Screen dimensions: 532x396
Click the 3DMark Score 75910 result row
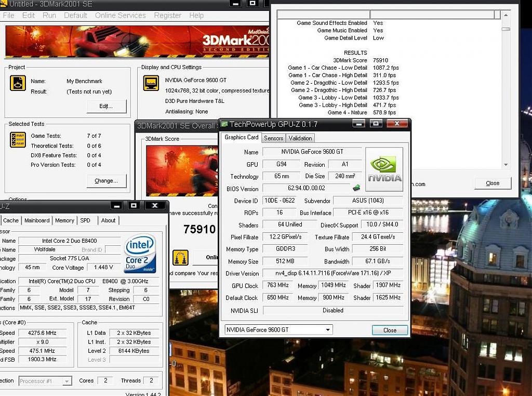coord(361,60)
